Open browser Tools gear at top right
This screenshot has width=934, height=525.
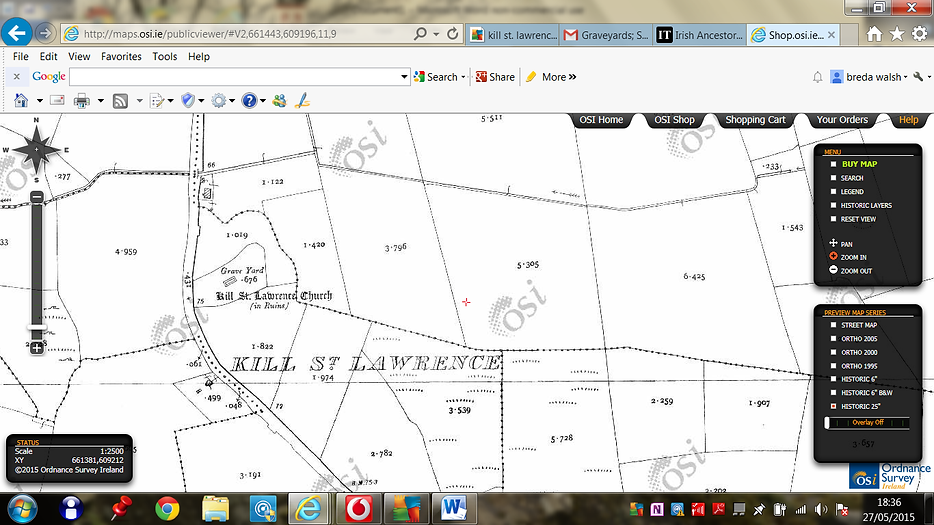click(x=919, y=34)
